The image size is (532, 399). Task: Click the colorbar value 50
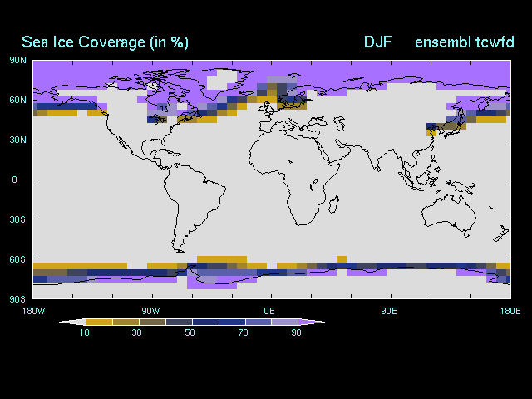click(x=190, y=332)
